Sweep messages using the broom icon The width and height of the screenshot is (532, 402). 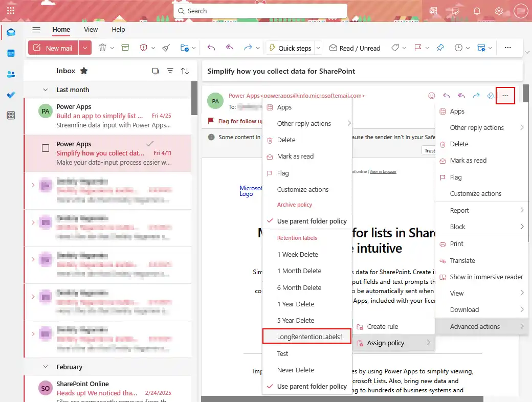(166, 48)
